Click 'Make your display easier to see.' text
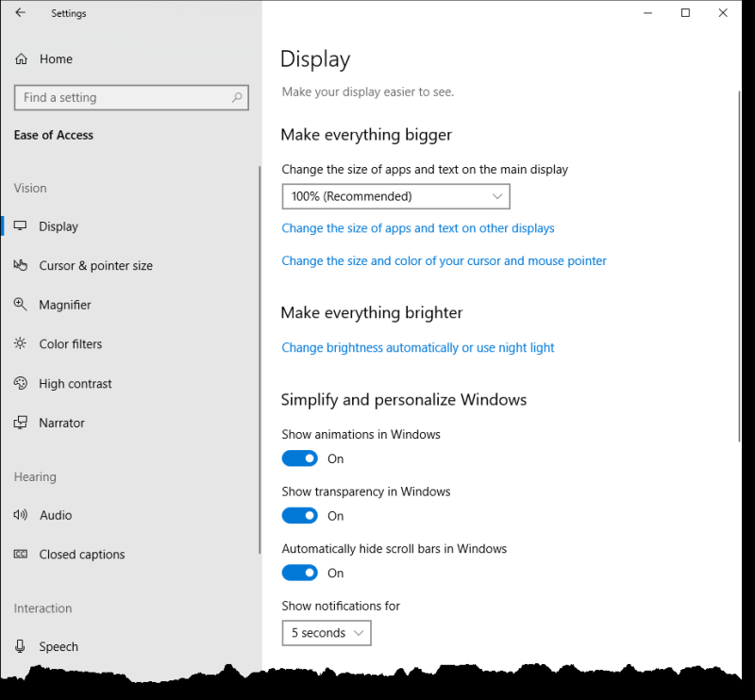The width and height of the screenshot is (755, 700). [368, 92]
